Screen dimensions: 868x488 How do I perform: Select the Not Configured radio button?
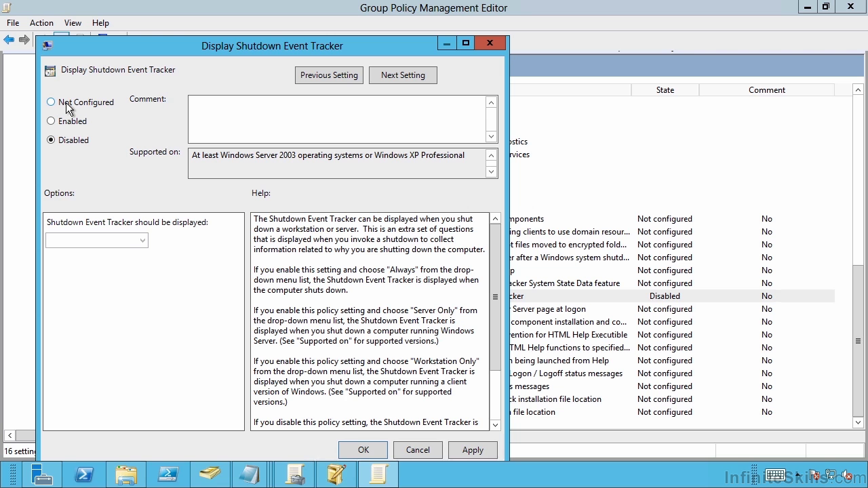coord(51,102)
